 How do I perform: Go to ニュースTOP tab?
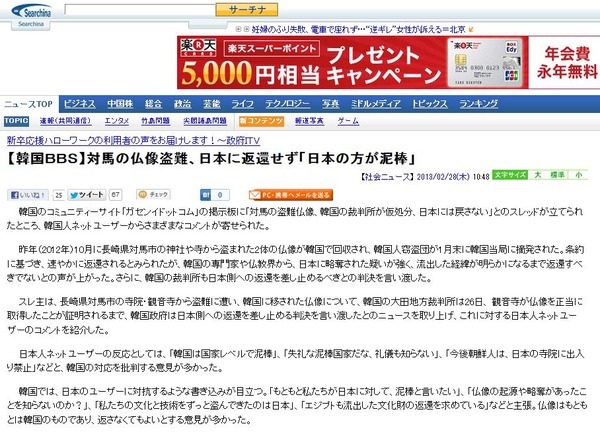29,104
